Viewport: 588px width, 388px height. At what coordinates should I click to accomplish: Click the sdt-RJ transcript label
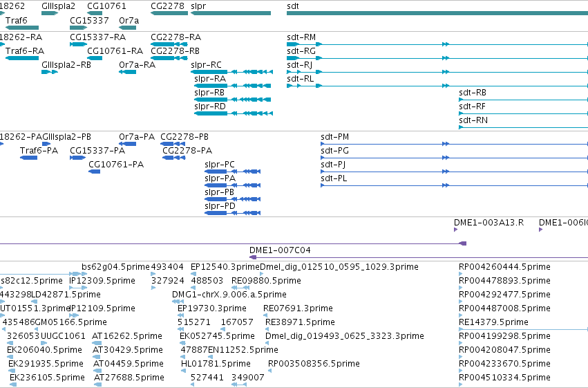coord(300,64)
